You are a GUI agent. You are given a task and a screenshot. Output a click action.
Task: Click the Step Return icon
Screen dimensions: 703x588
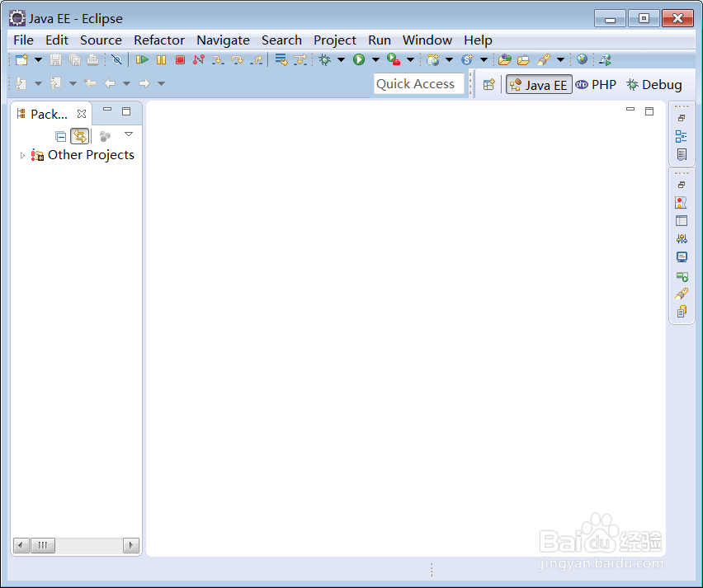(257, 59)
